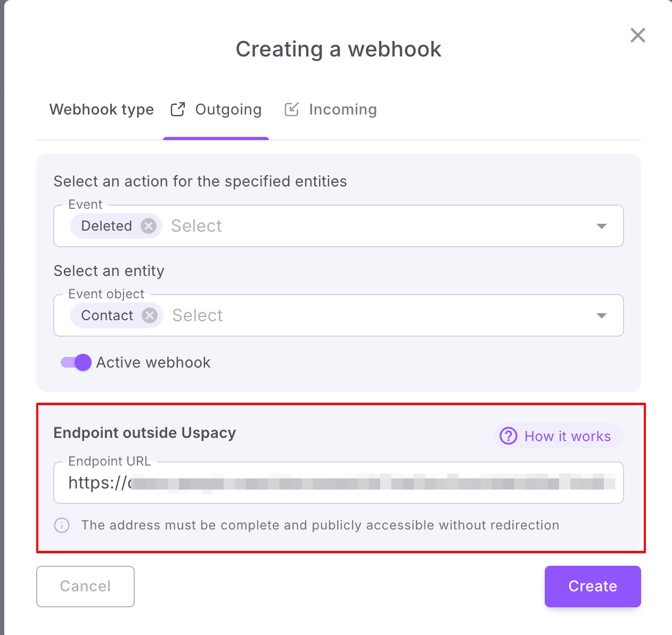Click the Contact entity tag
The height and width of the screenshot is (635, 672).
tap(107, 315)
